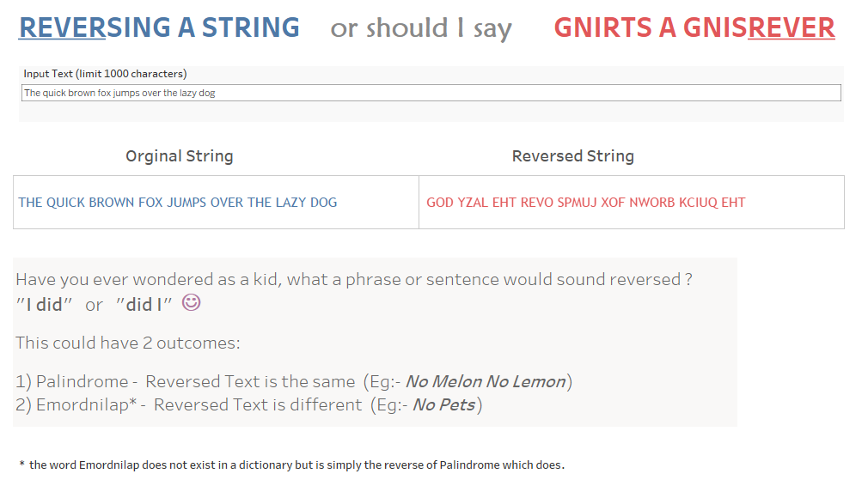This screenshot has height=486, width=868.
Task: Click the Palindrome outcome line
Action: [x=294, y=381]
